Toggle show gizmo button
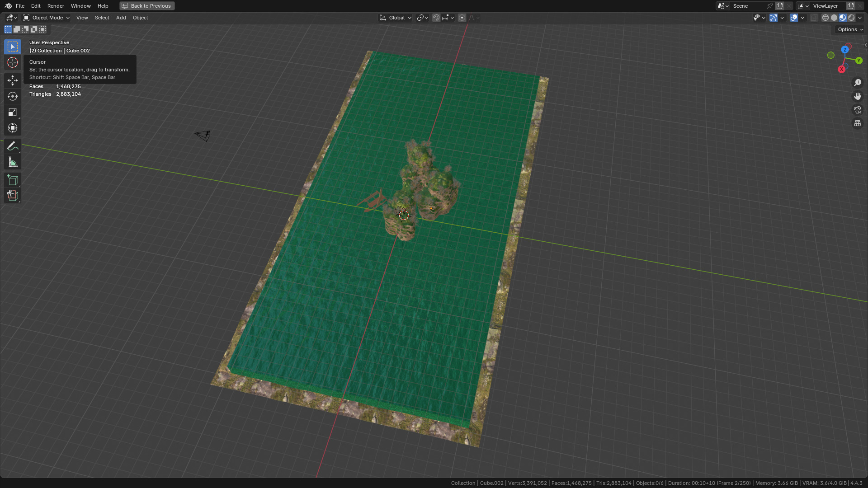The height and width of the screenshot is (488, 868). [x=774, y=18]
